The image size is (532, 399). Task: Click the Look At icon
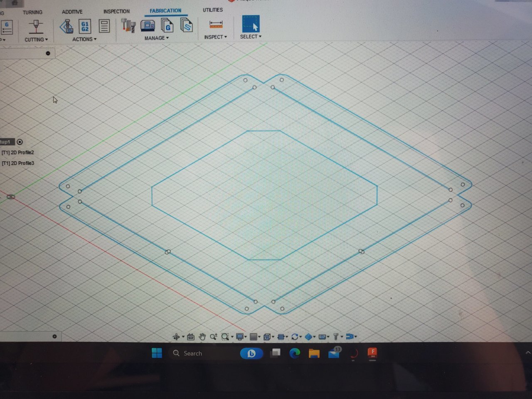191,337
